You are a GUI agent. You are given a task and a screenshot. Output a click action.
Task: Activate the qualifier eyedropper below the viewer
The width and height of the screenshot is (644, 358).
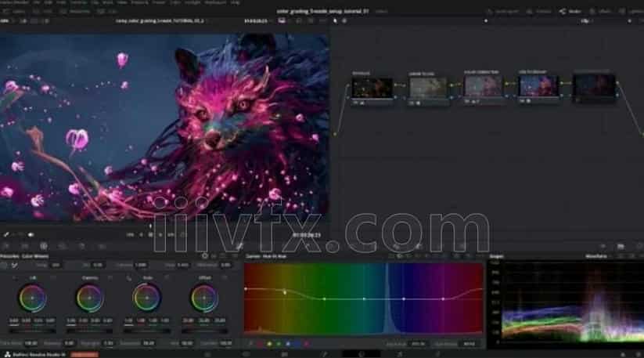[x=6, y=235]
